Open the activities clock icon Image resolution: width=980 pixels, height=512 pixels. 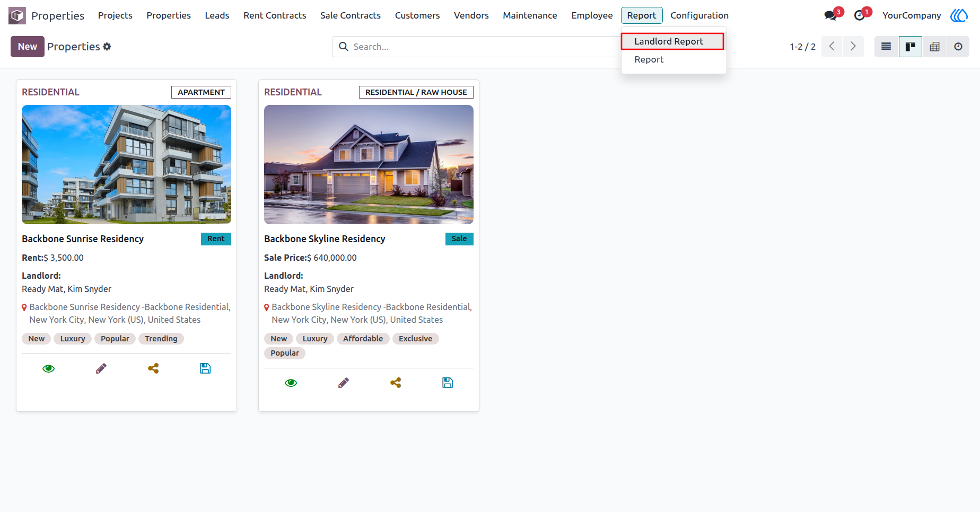(x=860, y=15)
